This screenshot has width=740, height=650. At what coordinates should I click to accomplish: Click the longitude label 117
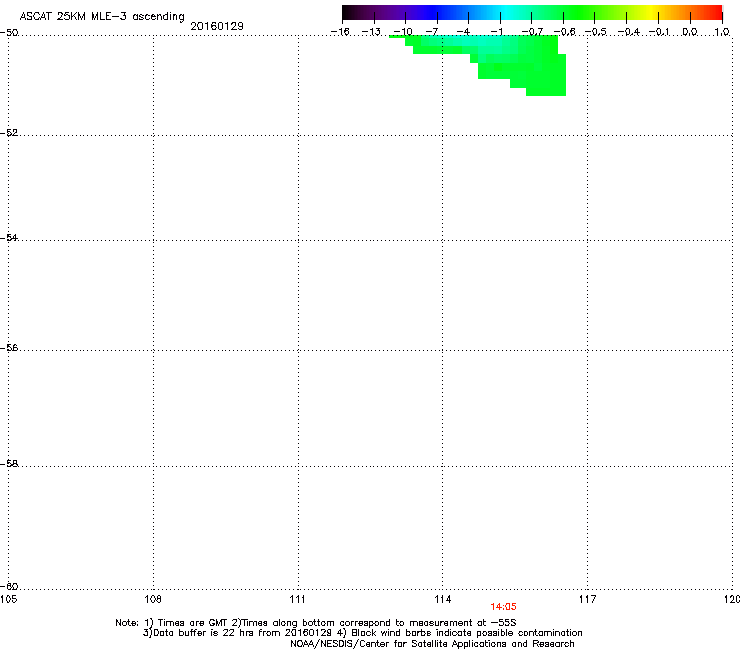[x=588, y=599]
